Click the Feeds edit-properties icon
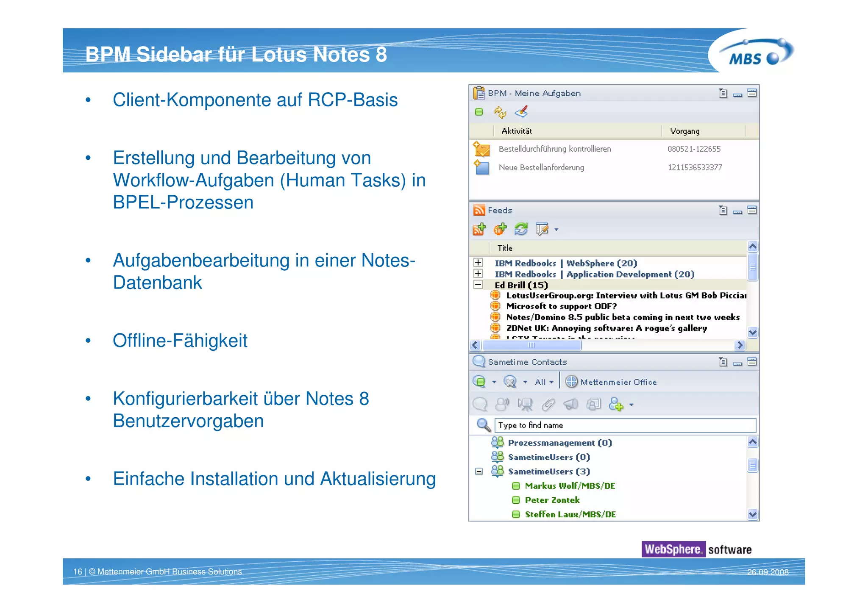Screen dimensions: 868x613 pos(542,229)
